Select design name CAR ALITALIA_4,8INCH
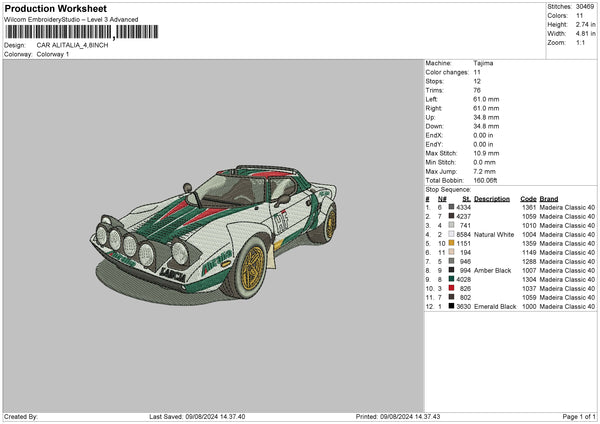 pyautogui.click(x=72, y=45)
